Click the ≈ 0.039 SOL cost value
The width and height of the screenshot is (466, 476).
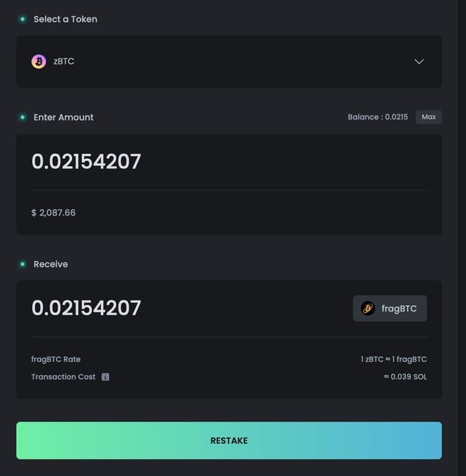405,377
